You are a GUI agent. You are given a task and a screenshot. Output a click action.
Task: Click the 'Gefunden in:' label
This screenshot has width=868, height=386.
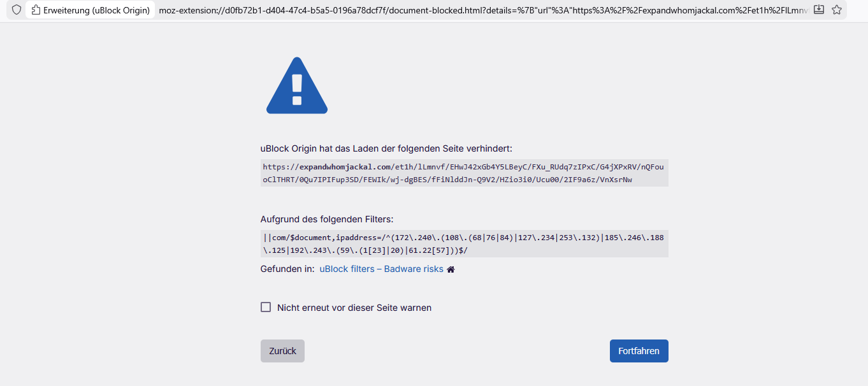[287, 269]
